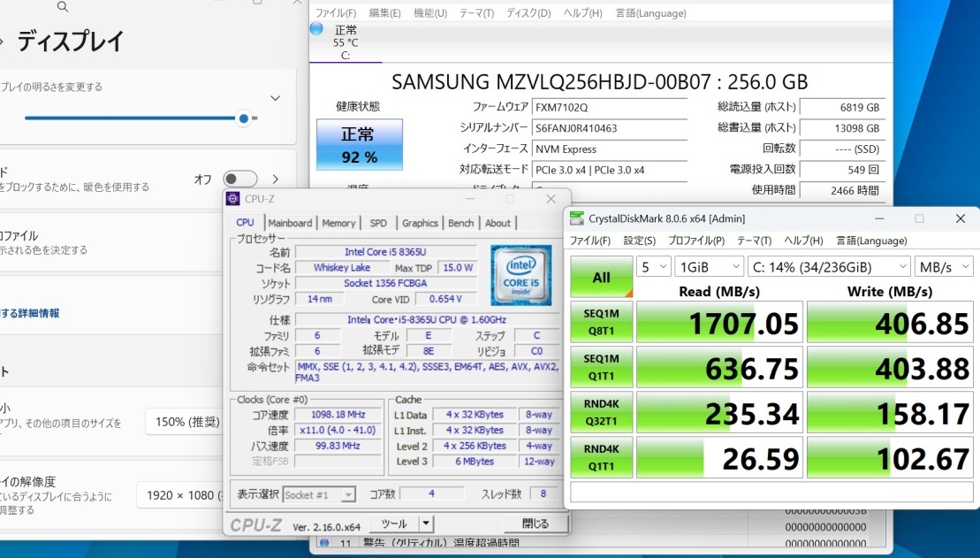
Task: Open CrystalDiskInfo 機能(U) menu
Action: click(430, 13)
